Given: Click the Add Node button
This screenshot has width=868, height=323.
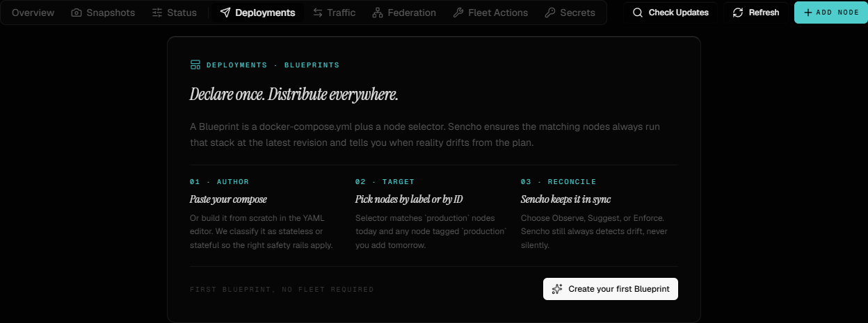Looking at the screenshot, I should point(831,13).
